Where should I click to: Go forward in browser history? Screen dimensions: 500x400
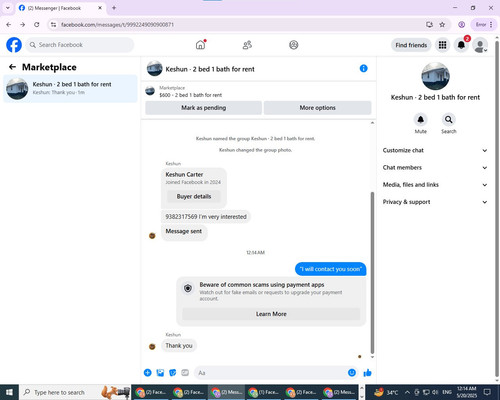22,25
